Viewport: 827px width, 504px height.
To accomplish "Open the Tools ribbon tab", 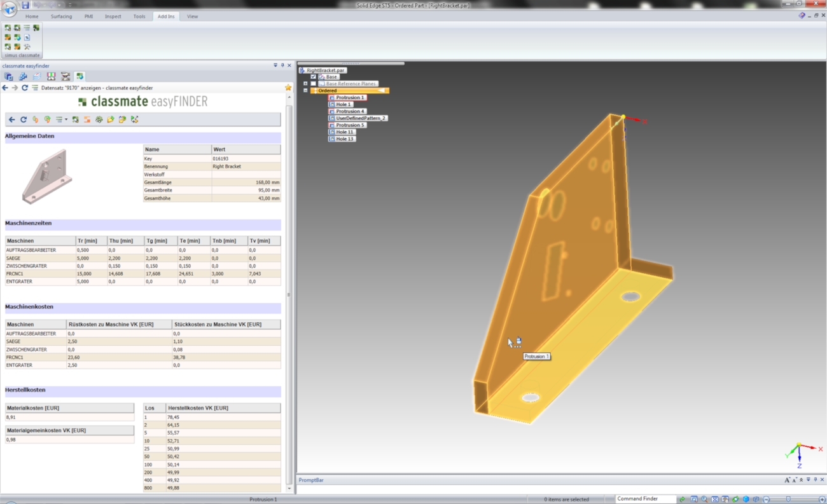I will tap(139, 17).
